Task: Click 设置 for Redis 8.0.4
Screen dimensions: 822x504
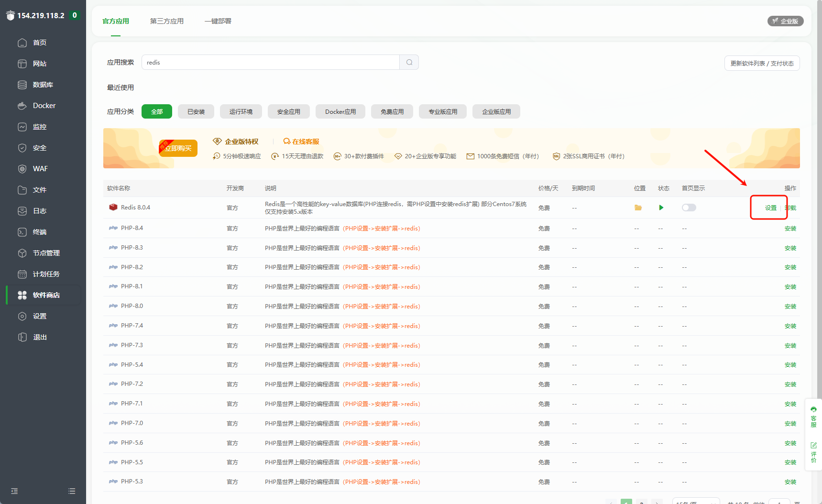Action: point(770,208)
